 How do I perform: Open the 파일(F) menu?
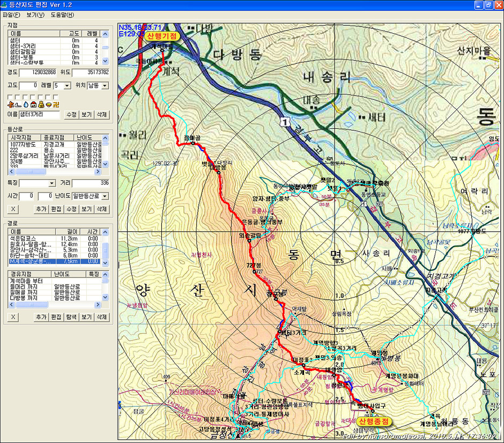point(11,15)
